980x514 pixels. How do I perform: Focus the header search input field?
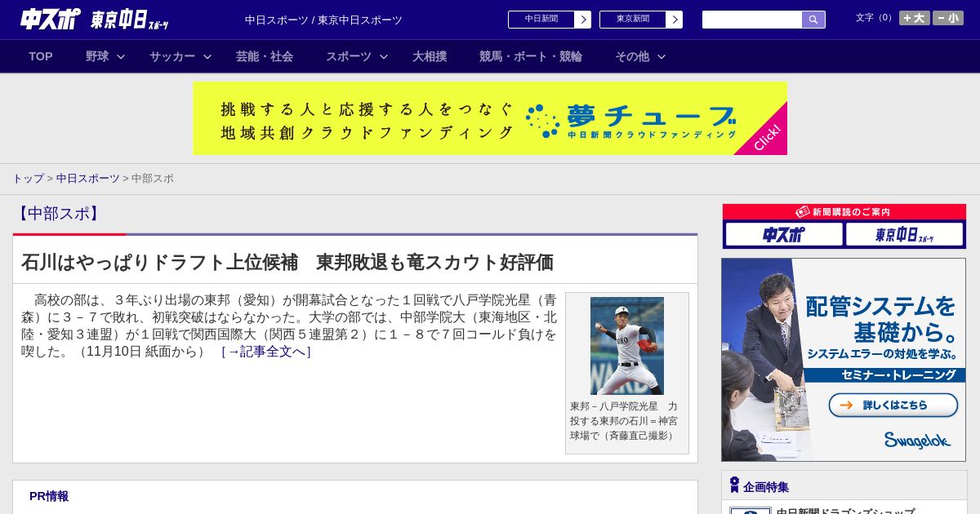click(752, 20)
